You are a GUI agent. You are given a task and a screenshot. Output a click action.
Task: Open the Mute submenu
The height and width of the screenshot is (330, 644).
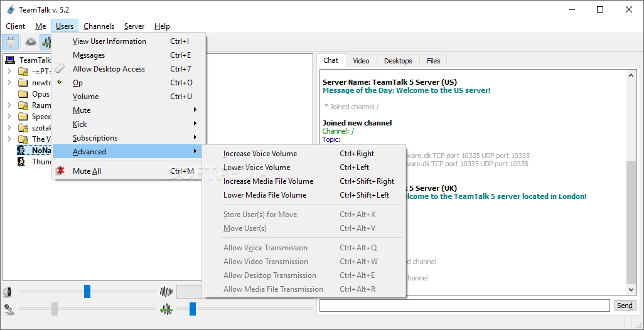[x=128, y=110]
